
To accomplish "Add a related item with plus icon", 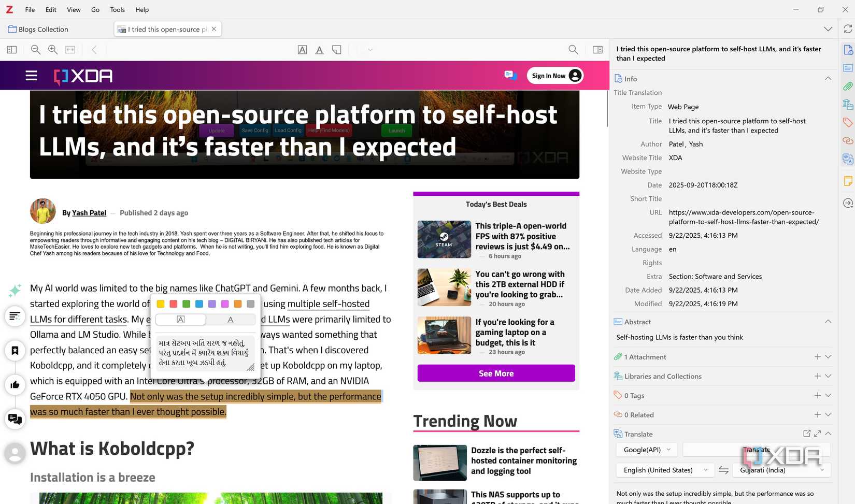I will click(817, 414).
